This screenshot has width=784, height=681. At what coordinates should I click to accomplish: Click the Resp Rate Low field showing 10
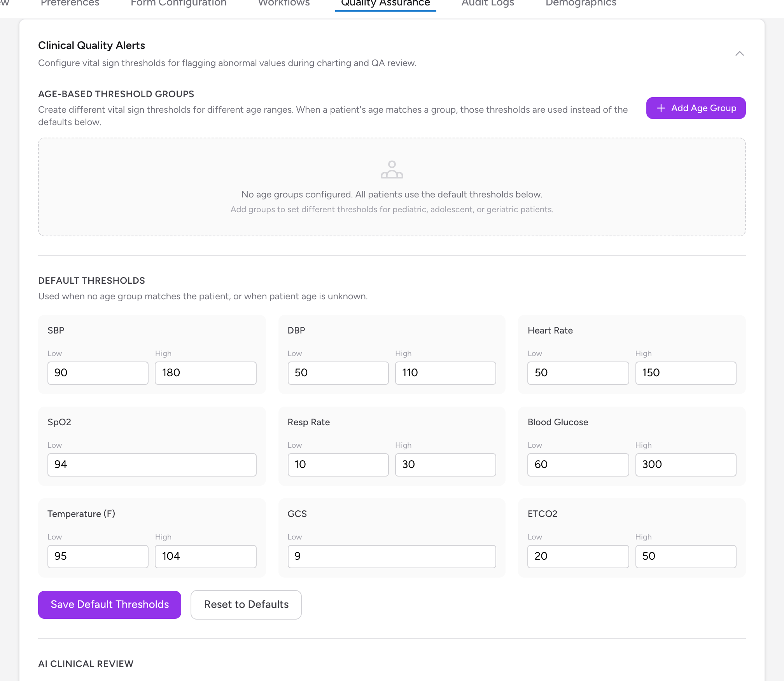tap(338, 464)
